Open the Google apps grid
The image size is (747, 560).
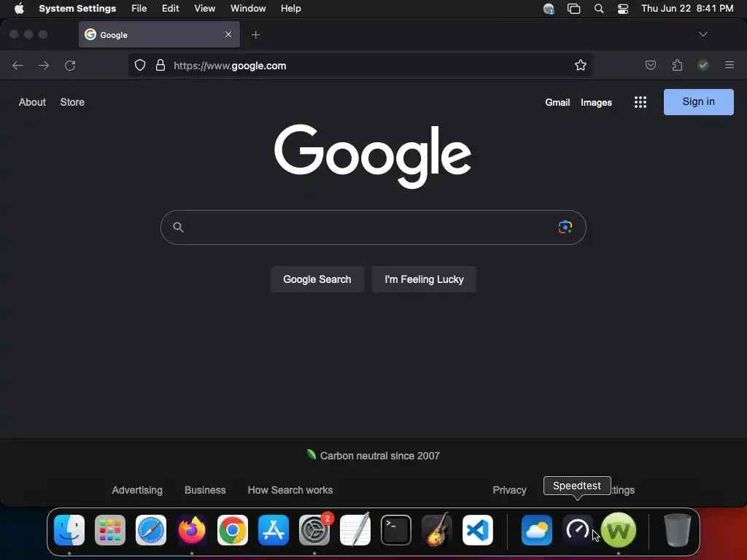click(640, 102)
